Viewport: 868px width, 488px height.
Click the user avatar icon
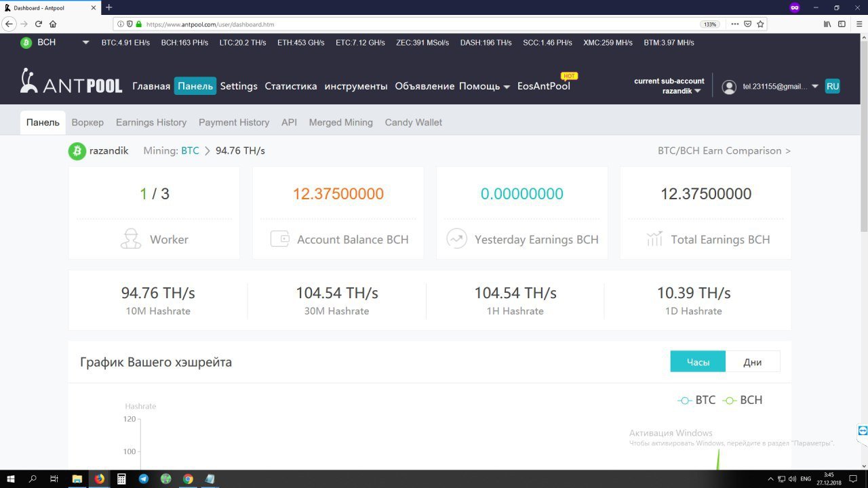(729, 87)
